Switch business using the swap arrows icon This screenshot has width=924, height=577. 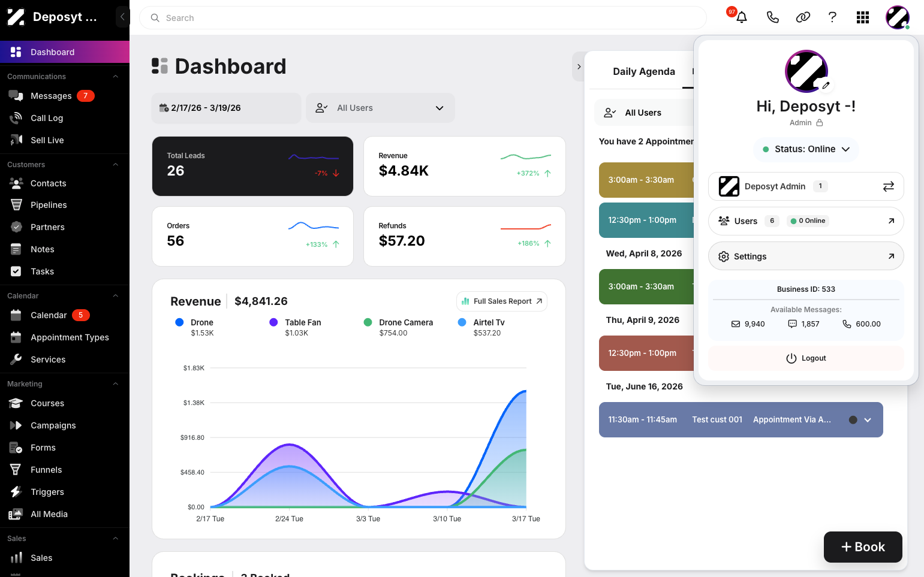pos(889,186)
